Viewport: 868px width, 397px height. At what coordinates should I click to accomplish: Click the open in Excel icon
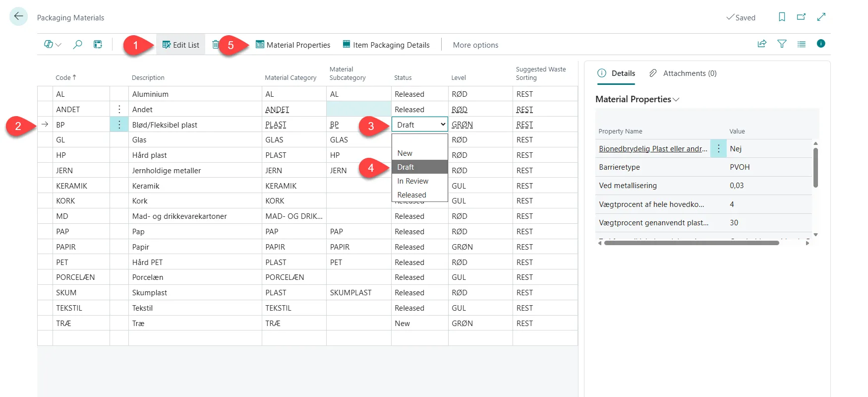(98, 45)
